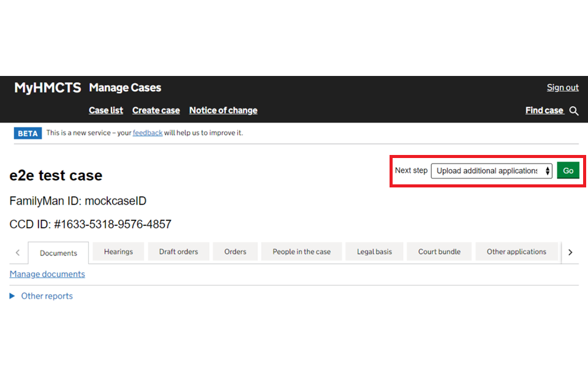
Task: Switch to Other applications tab
Action: [x=516, y=252]
